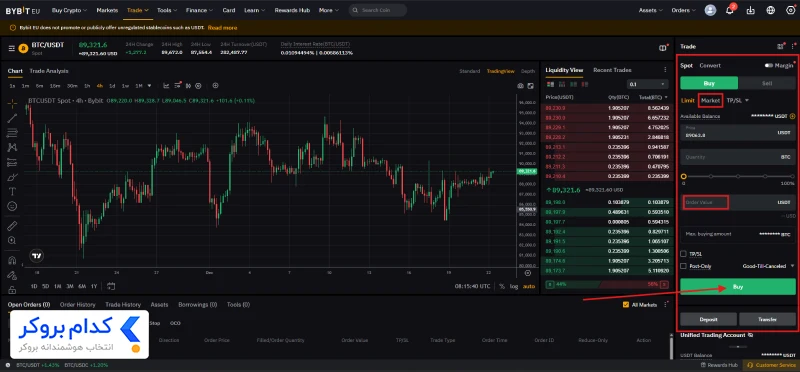The height and width of the screenshot is (372, 800).
Task: Select the chart patterns tool
Action: click(12, 147)
